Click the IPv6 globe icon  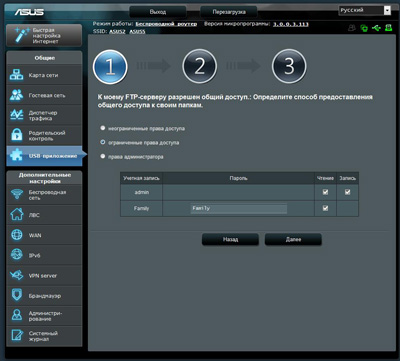click(17, 255)
